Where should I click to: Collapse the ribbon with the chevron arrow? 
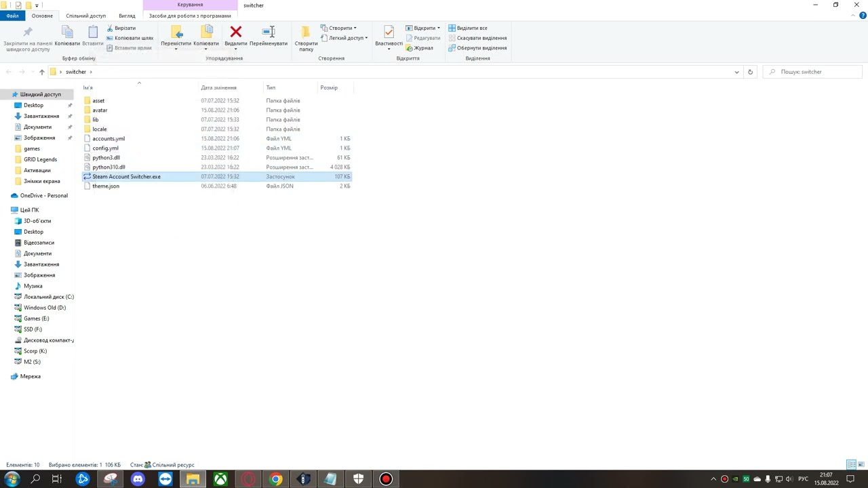tap(852, 16)
